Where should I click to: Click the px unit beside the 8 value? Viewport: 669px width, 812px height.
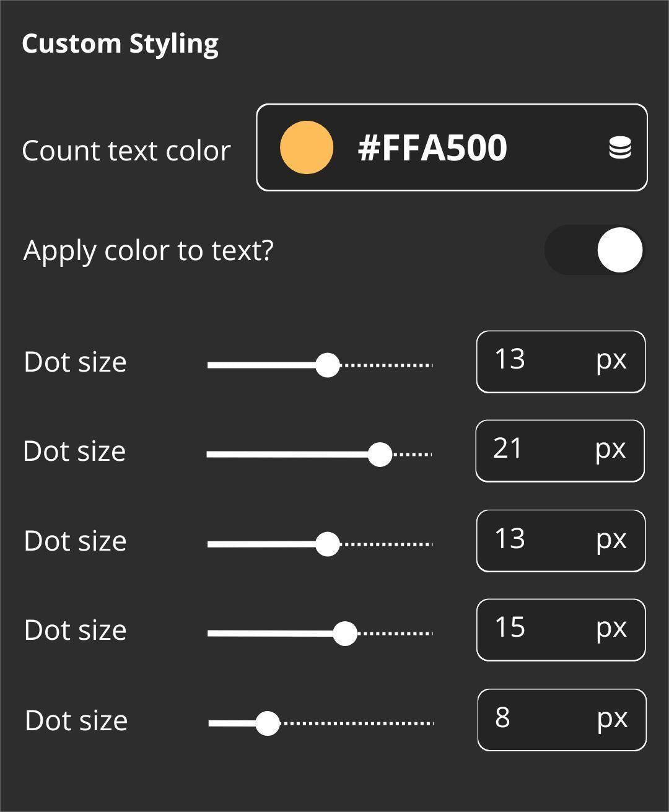[x=612, y=719]
